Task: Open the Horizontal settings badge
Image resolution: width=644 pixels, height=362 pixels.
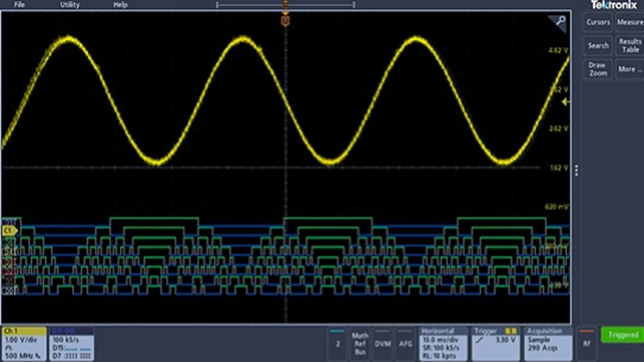Action: click(443, 343)
